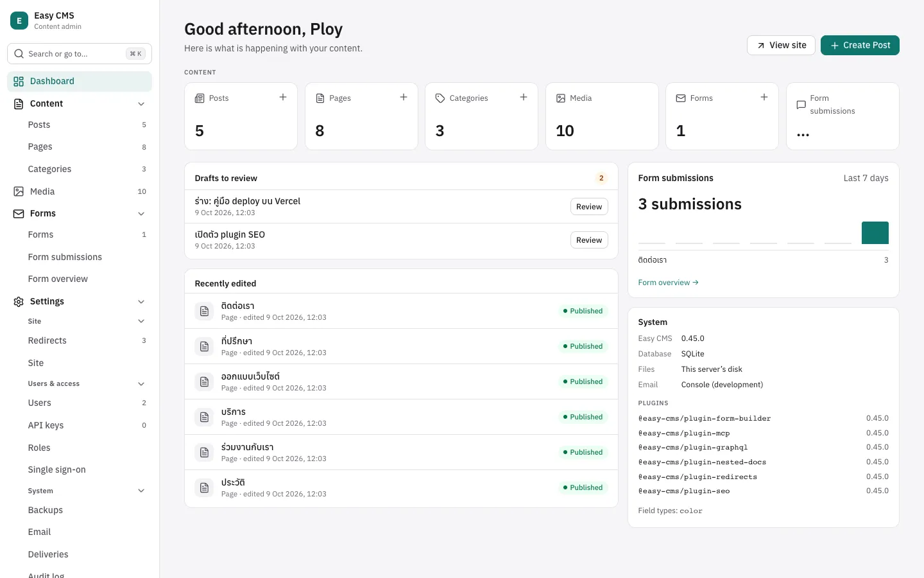Image resolution: width=924 pixels, height=578 pixels.
Task: Click the search magnifier icon
Action: pos(19,54)
